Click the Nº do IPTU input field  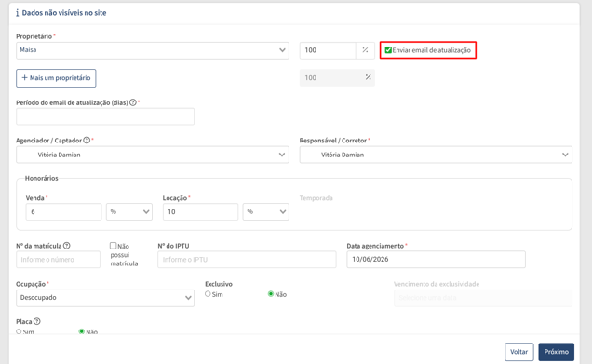[247, 260]
